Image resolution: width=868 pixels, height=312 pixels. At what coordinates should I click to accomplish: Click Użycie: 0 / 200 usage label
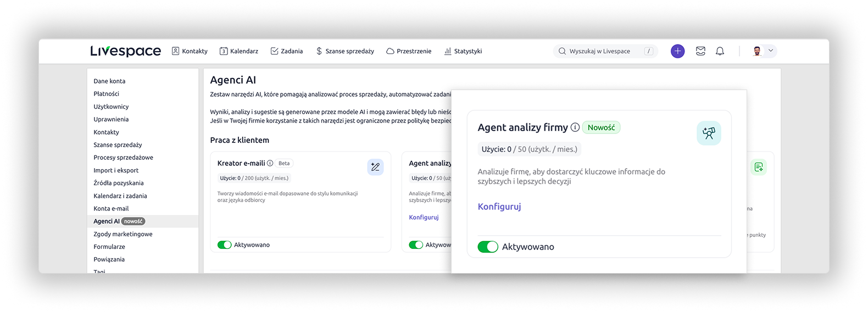(x=254, y=178)
